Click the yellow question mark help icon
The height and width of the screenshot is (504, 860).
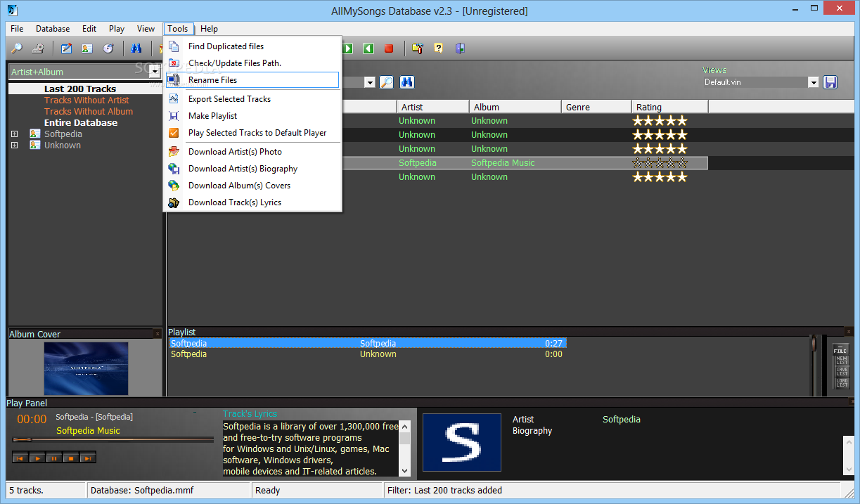click(438, 49)
